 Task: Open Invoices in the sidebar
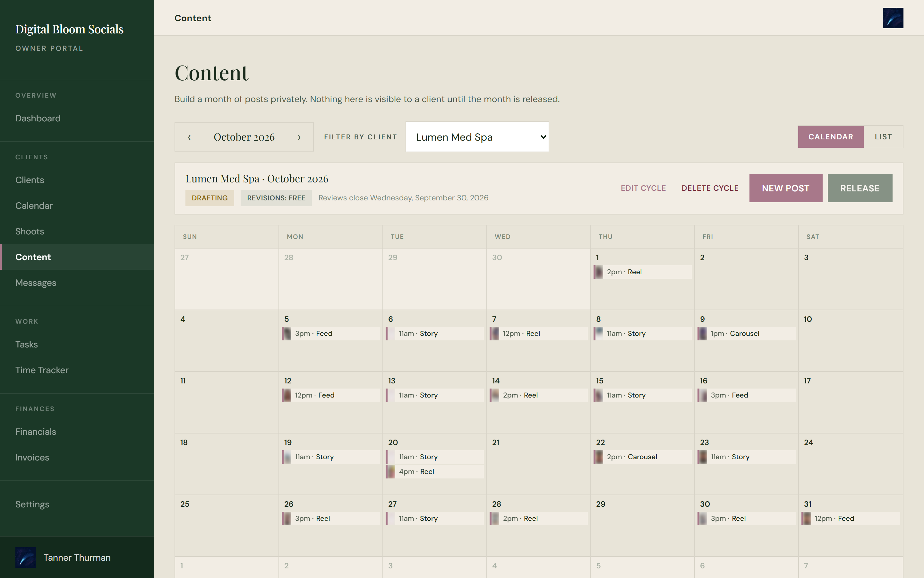[x=77, y=458]
